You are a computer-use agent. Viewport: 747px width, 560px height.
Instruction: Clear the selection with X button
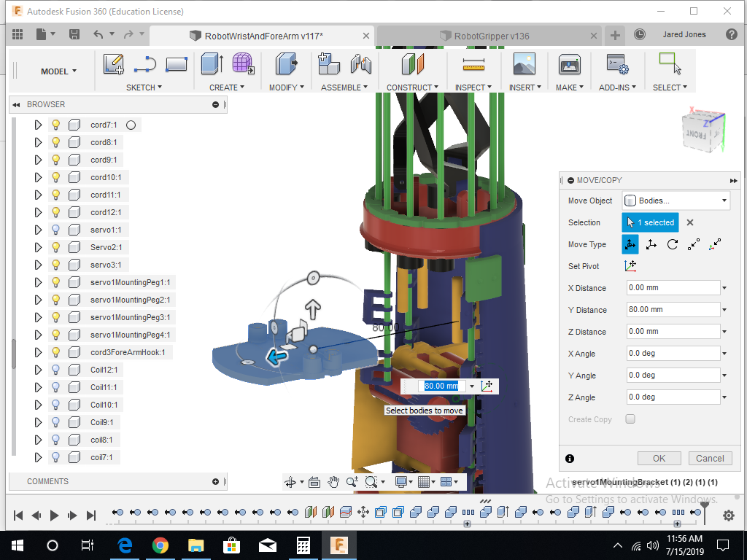coord(690,222)
